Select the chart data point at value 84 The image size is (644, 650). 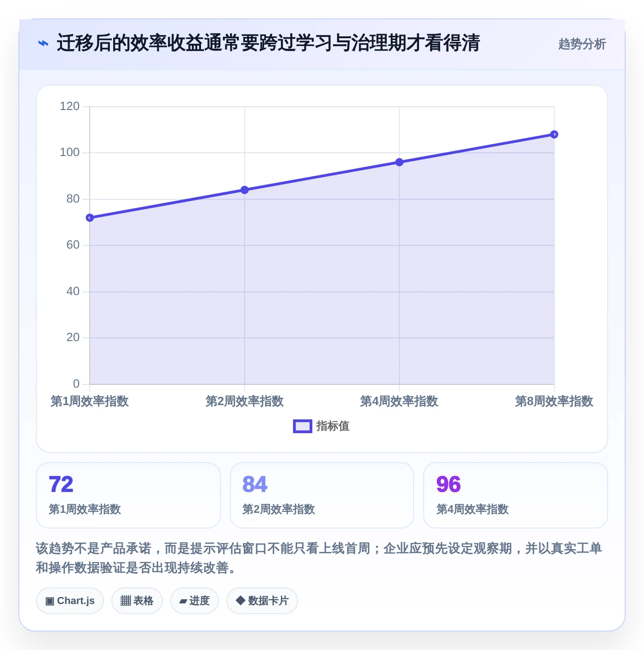[245, 190]
